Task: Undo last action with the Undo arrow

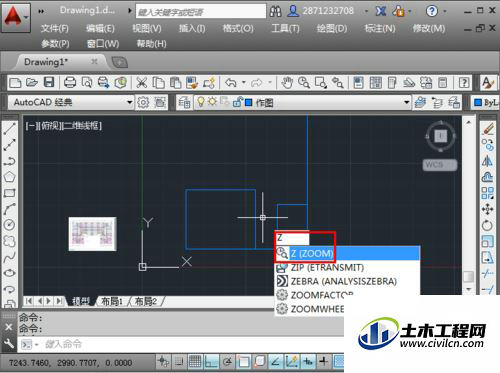Action: tap(231, 82)
